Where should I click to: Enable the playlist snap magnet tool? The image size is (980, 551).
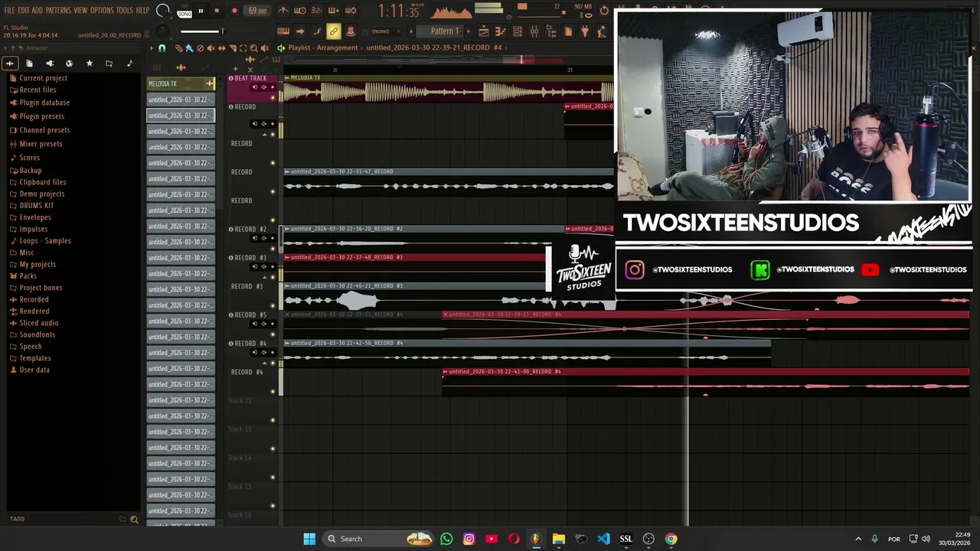[162, 47]
